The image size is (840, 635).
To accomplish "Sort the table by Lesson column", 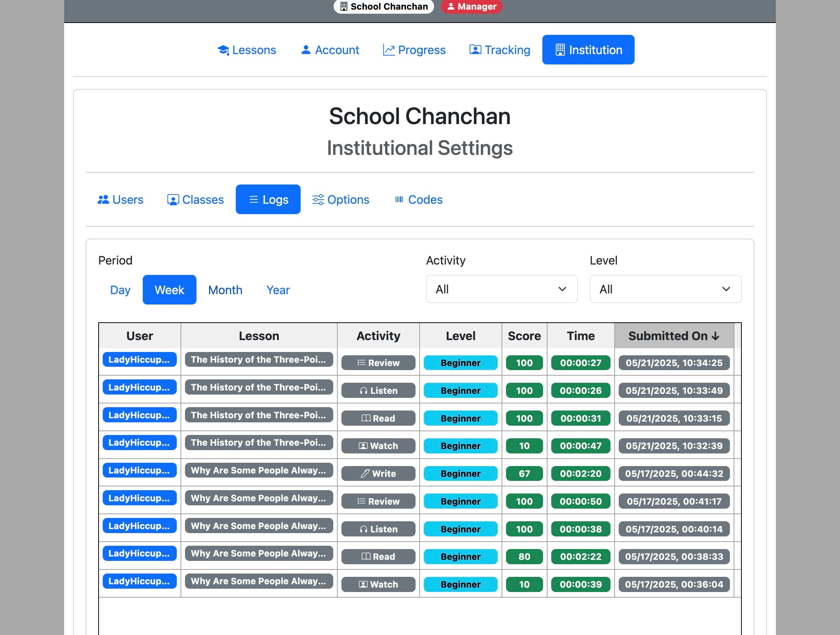I will (x=259, y=336).
